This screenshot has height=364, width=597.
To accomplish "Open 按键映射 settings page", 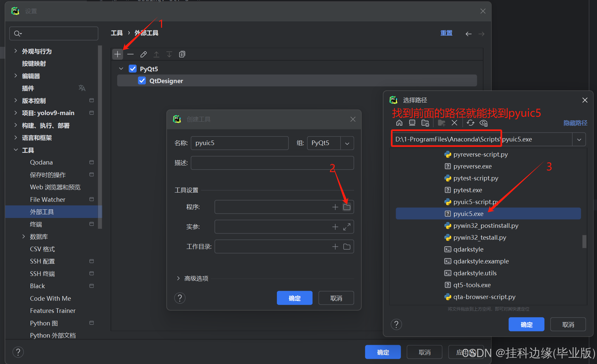I will pyautogui.click(x=34, y=63).
